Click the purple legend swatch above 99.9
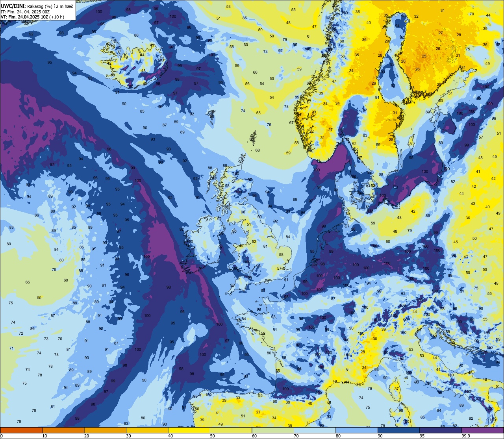 [x=482, y=430]
